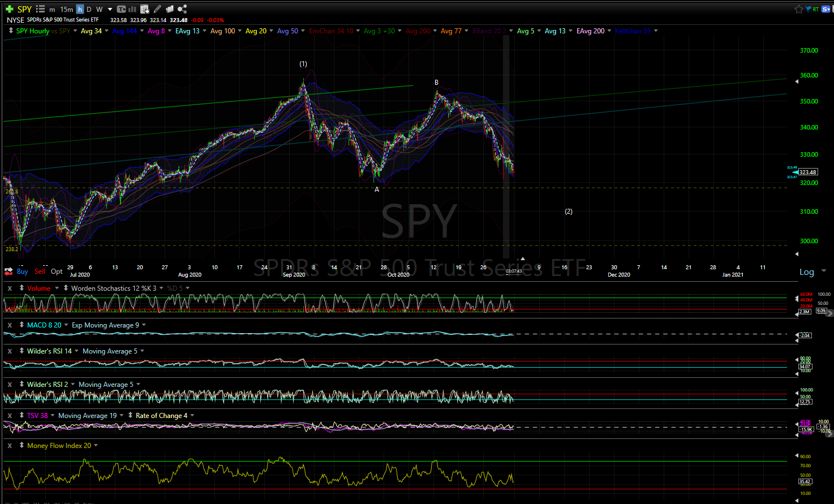Click the star favorite icon
This screenshot has height=504, width=834.
(x=798, y=9)
